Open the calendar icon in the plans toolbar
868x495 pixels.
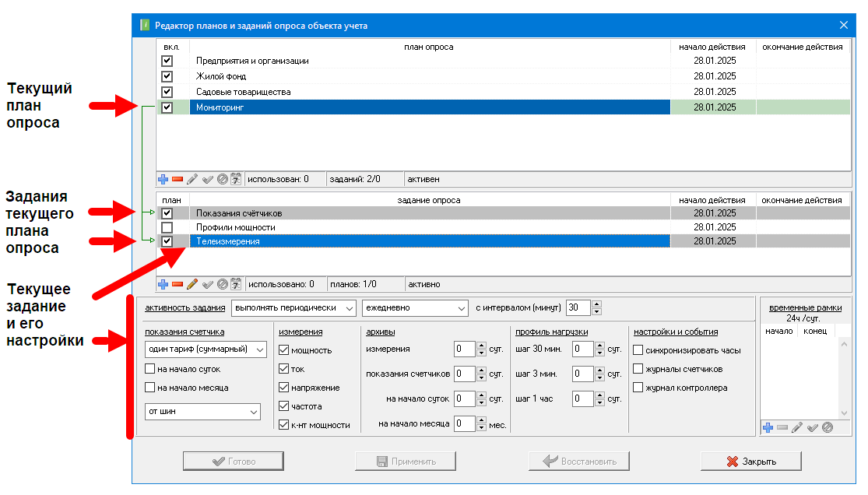pos(236,179)
